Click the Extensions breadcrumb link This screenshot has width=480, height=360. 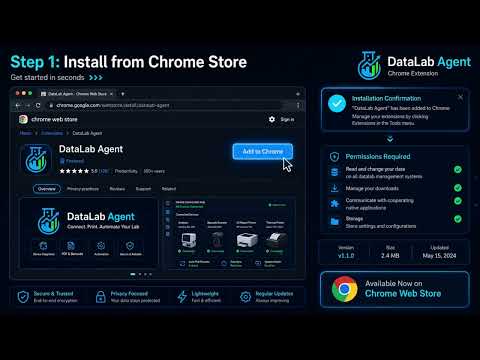pos(52,133)
